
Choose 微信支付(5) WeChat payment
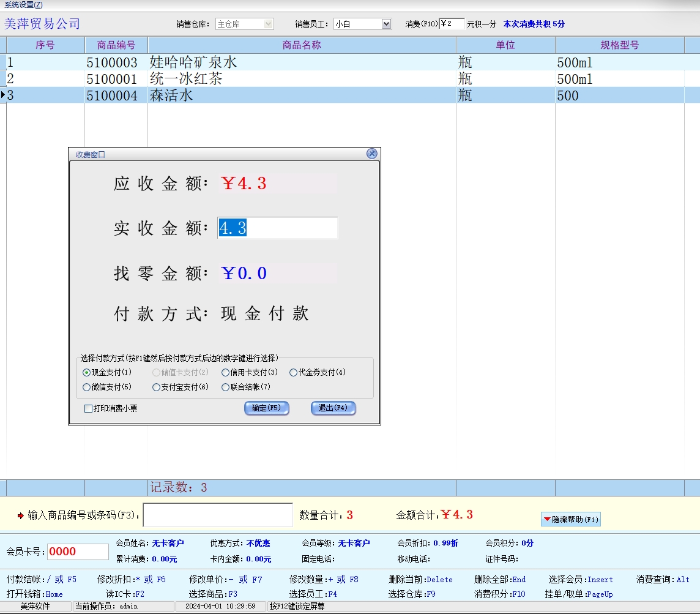(x=86, y=387)
